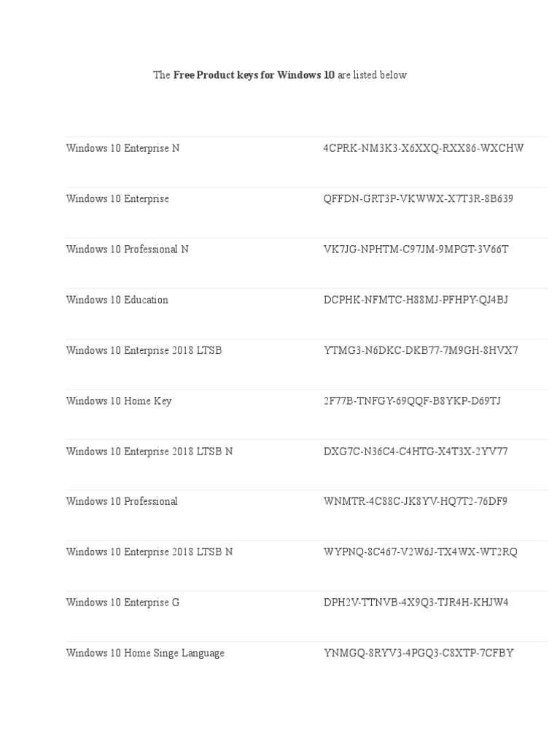Click the 'Windows 10 Professional N' row label
560x747 pixels.
[x=127, y=249]
